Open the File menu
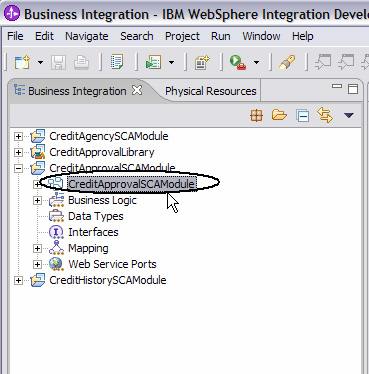The width and height of the screenshot is (369, 374). 15,36
